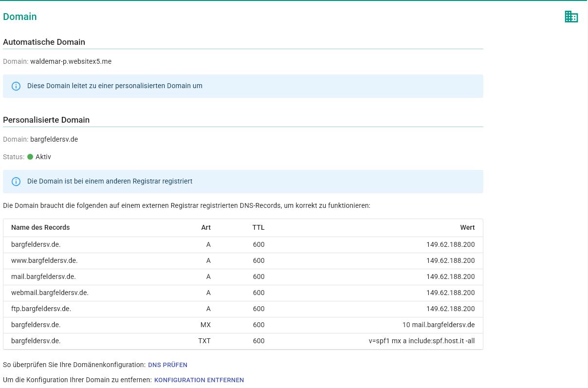Click TXT record type cell
The height and width of the screenshot is (388, 588).
coord(204,341)
